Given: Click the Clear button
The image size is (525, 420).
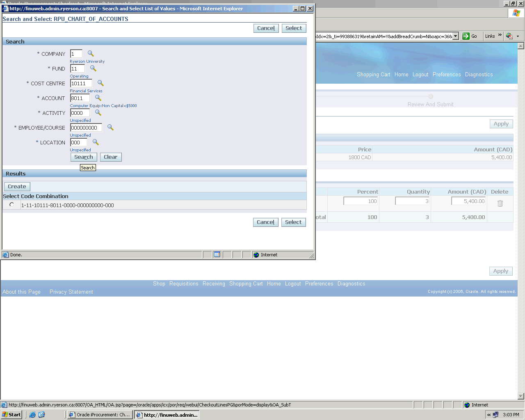Looking at the screenshot, I should tap(111, 157).
